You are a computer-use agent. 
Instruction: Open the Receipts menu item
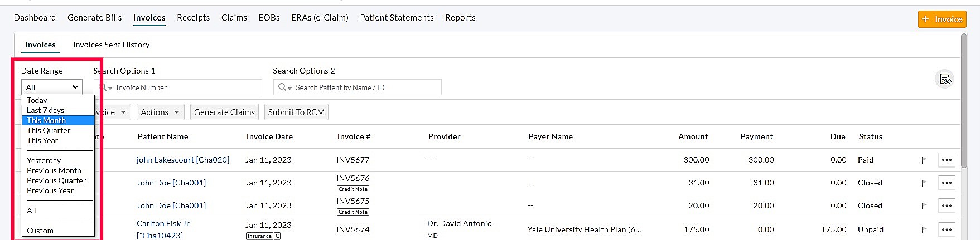(x=193, y=18)
